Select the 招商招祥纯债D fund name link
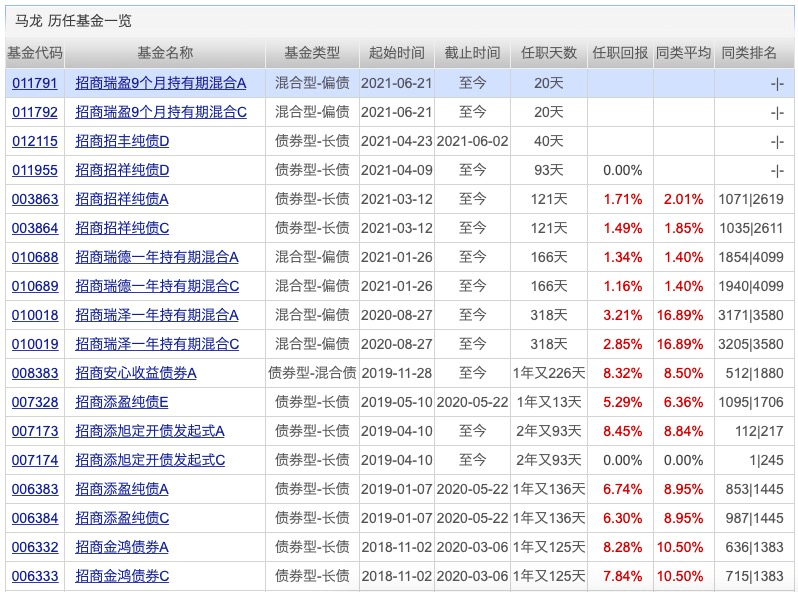This screenshot has height=592, width=798. tap(122, 170)
